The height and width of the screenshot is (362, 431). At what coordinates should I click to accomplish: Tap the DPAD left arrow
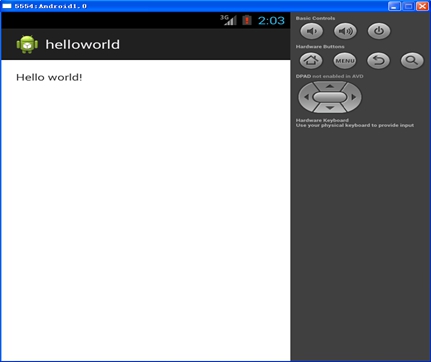click(x=306, y=97)
